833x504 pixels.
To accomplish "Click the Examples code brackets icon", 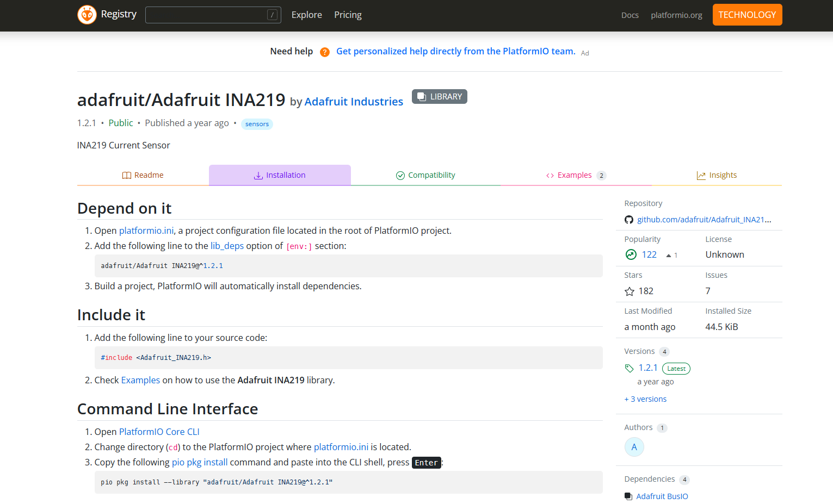I will click(x=550, y=176).
